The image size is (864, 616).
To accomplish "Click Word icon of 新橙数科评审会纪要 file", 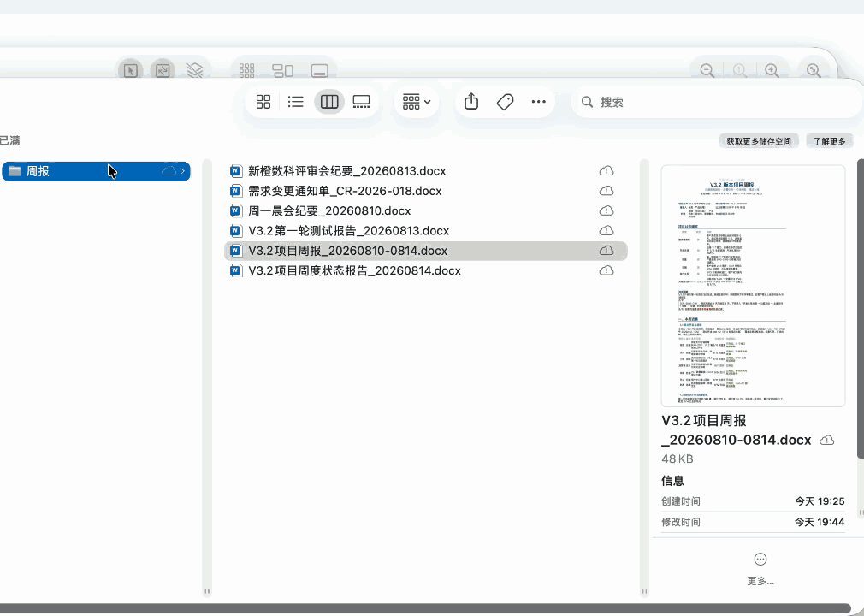I will tap(236, 171).
